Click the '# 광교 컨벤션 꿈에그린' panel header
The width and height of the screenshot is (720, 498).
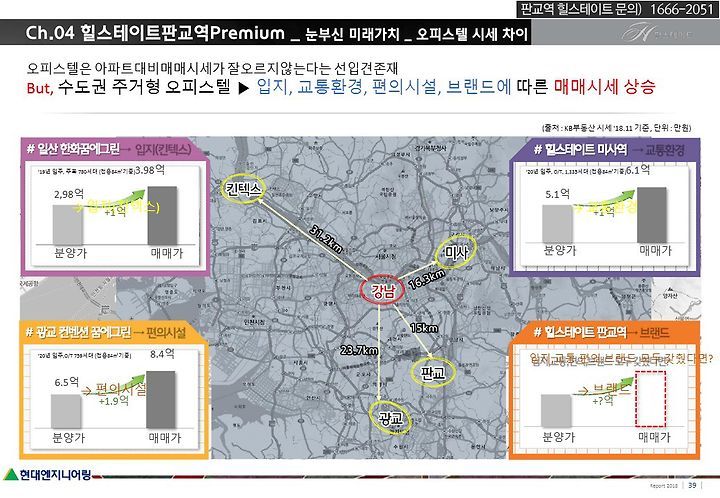(78, 332)
